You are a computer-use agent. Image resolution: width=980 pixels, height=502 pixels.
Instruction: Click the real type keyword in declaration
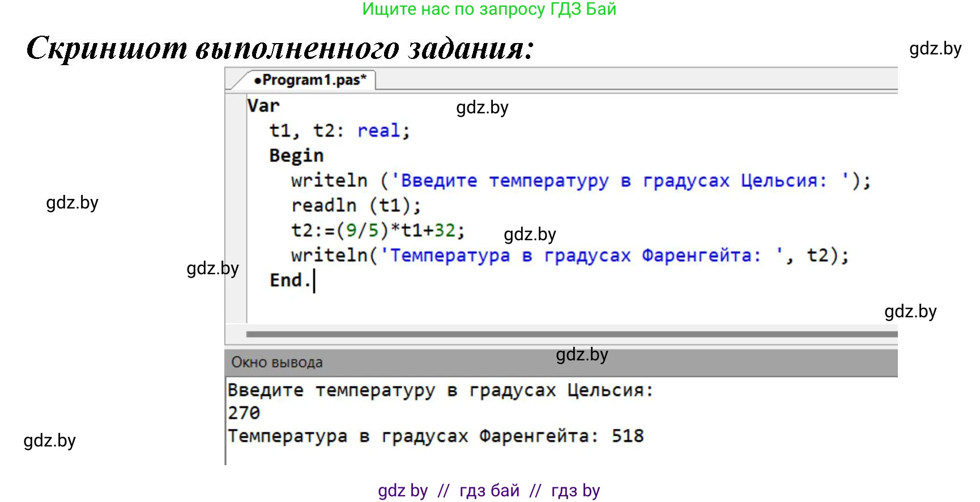pyautogui.click(x=378, y=131)
